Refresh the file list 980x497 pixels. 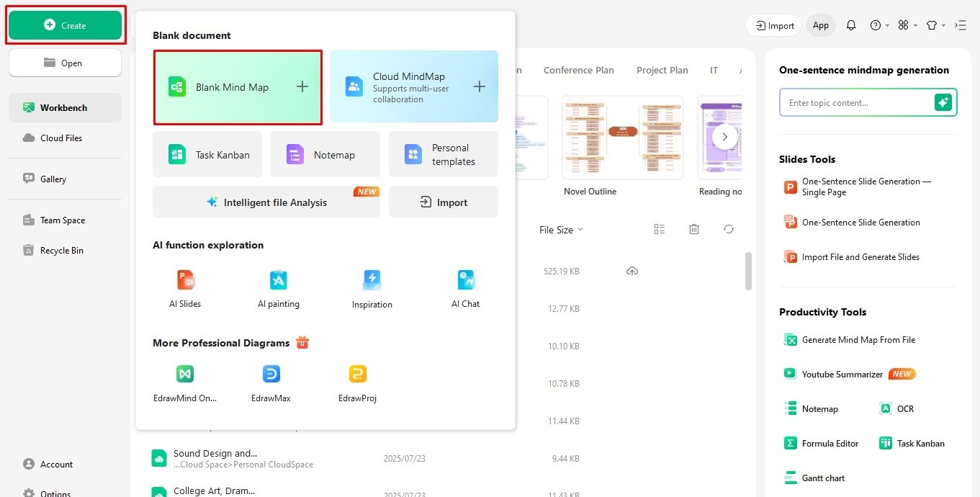729,229
